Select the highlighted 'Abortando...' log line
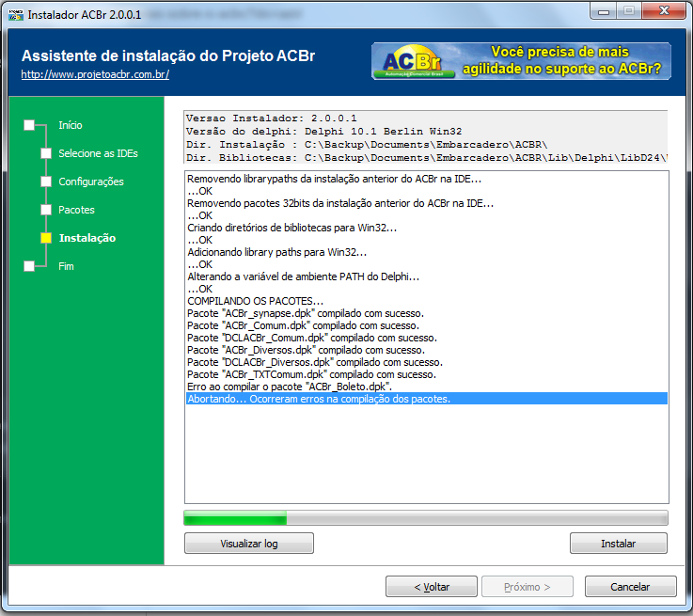693x616 pixels. tap(427, 399)
